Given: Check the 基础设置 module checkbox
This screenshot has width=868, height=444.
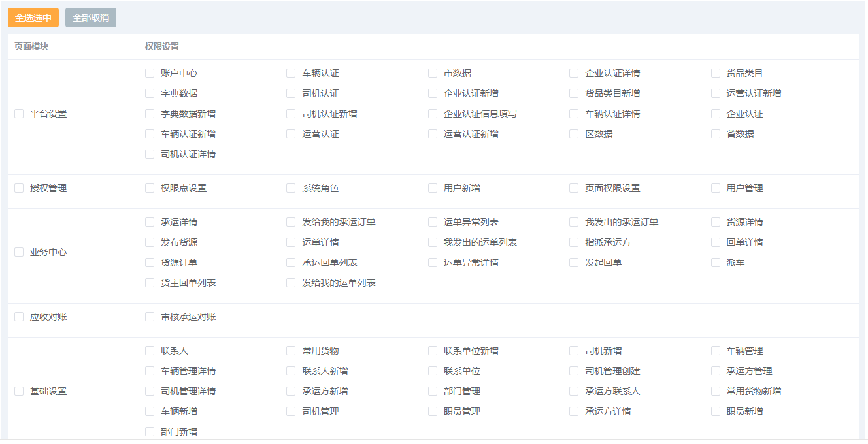Looking at the screenshot, I should (x=19, y=391).
